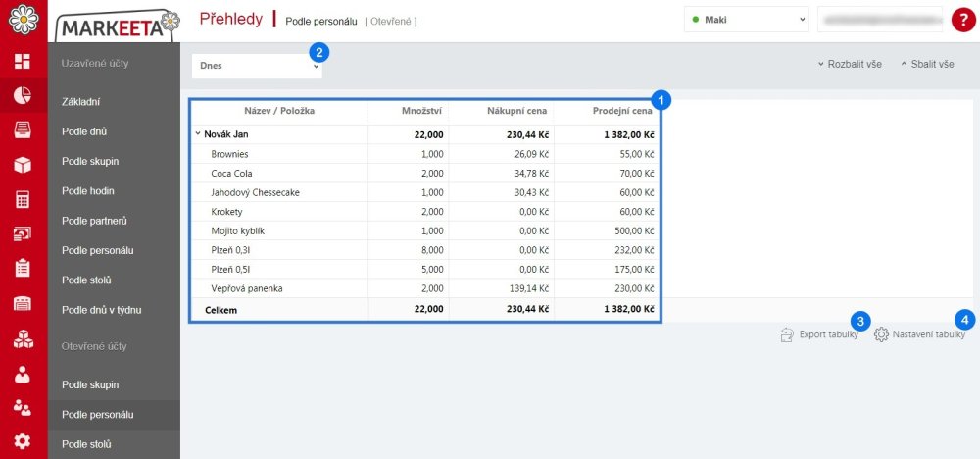Screen dimensions: 980x459
Task: Sort by Název / Položka column header
Action: 279,111
